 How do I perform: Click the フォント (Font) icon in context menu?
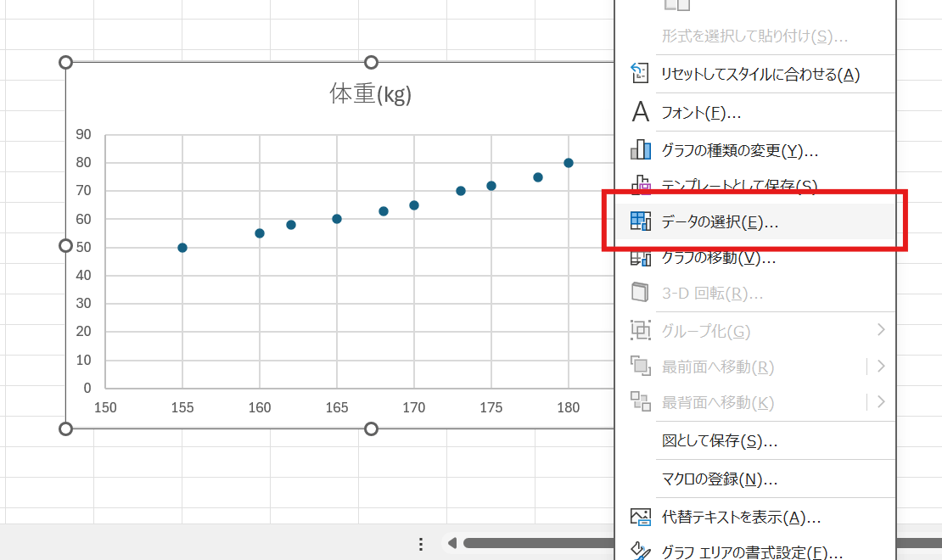[641, 112]
